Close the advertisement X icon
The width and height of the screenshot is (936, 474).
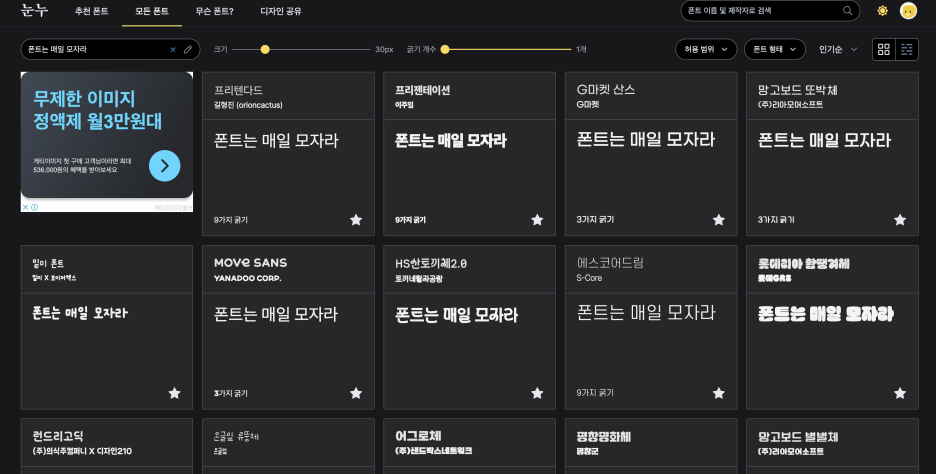(x=25, y=207)
